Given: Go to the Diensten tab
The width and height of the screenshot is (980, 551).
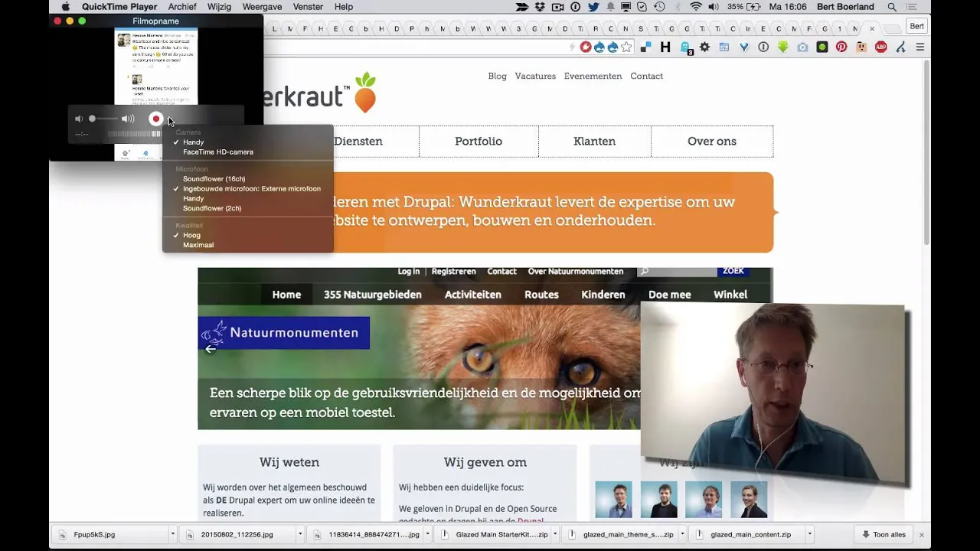Looking at the screenshot, I should pyautogui.click(x=358, y=142).
